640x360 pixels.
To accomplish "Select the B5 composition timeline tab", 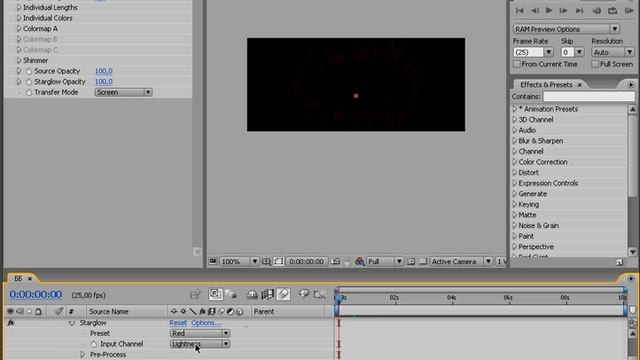I will pyautogui.click(x=18, y=278).
